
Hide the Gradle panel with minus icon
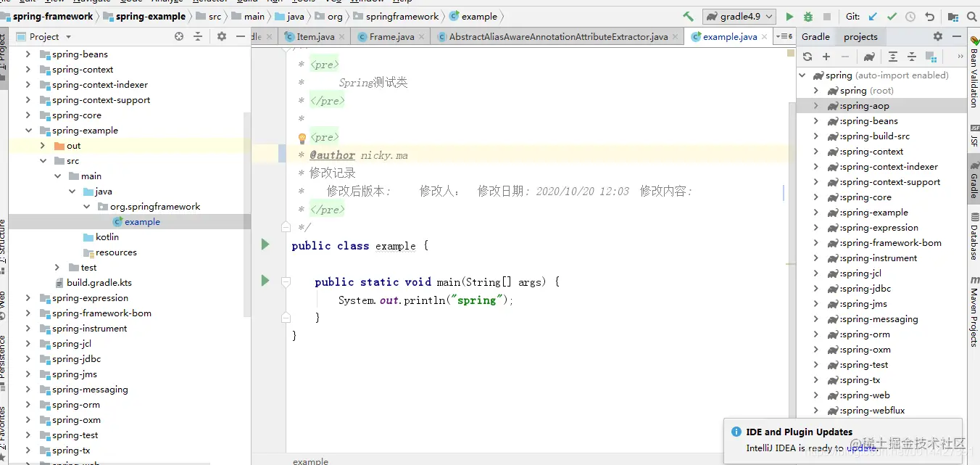point(957,36)
